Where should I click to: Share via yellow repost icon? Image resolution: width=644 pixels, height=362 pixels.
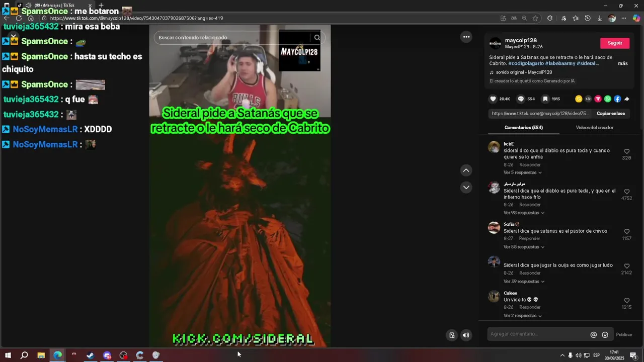click(x=579, y=99)
